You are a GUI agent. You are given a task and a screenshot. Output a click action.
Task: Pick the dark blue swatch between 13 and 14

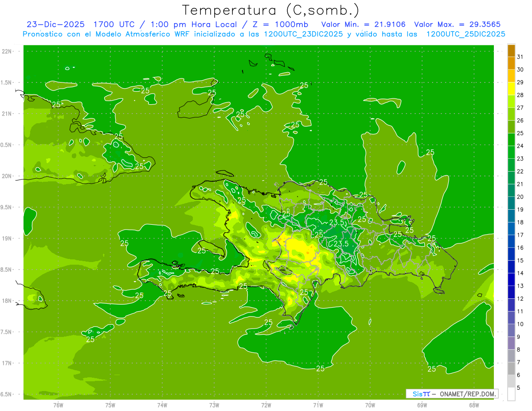pyautogui.click(x=511, y=279)
